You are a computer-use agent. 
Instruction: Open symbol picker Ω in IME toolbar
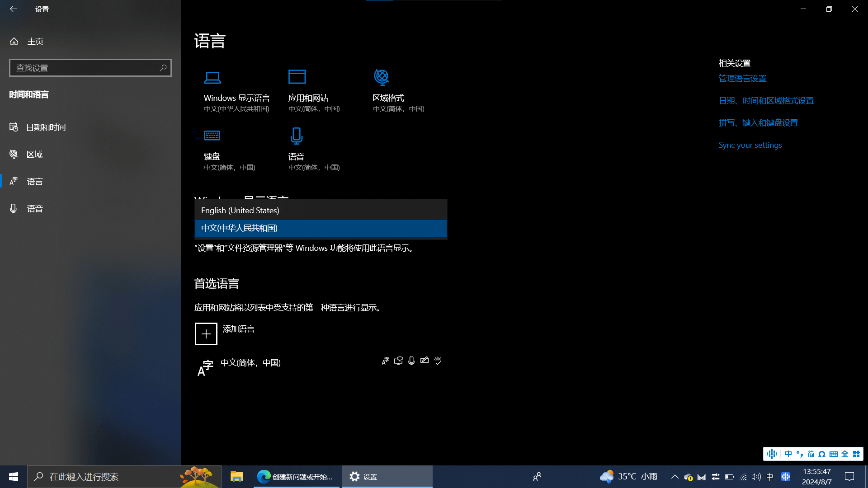tap(822, 454)
